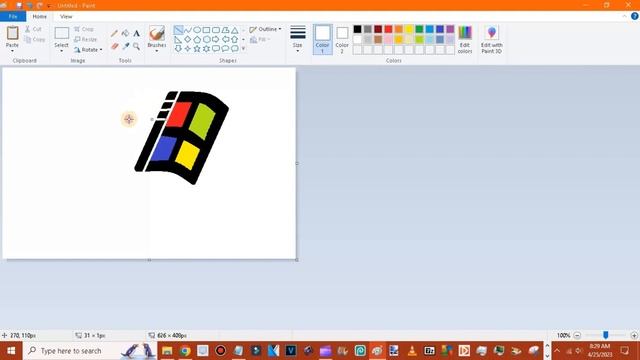The image size is (640, 360).
Task: Choose the Curve shape
Action: [x=188, y=30]
